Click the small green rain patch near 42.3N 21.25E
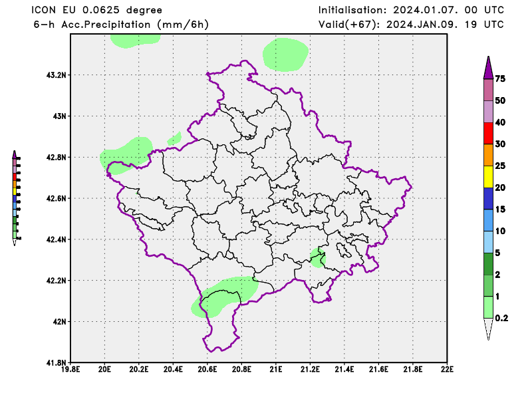 (318, 257)
